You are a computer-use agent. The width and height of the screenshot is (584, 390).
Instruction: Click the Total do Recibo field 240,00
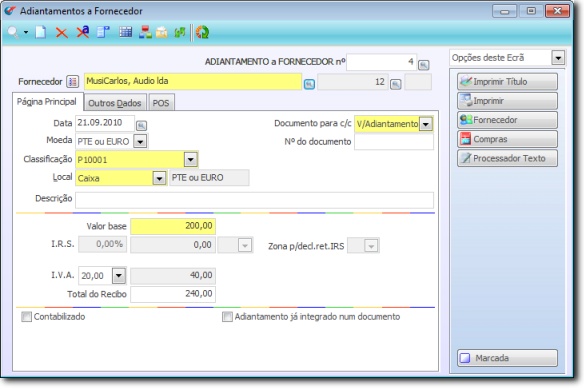(173, 294)
